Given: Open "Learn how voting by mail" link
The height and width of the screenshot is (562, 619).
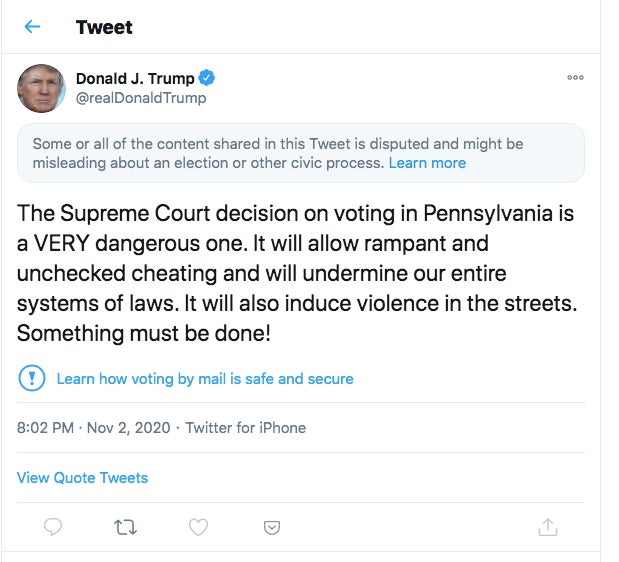Looking at the screenshot, I should tap(205, 379).
